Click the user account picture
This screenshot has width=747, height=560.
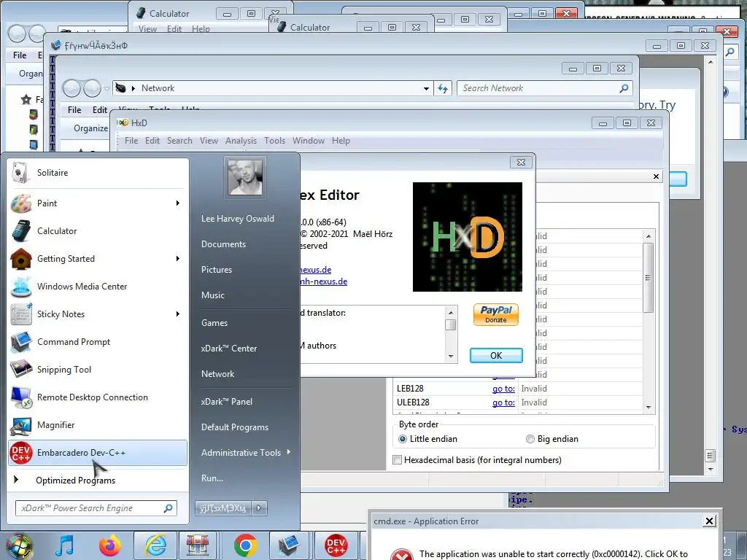pyautogui.click(x=245, y=178)
